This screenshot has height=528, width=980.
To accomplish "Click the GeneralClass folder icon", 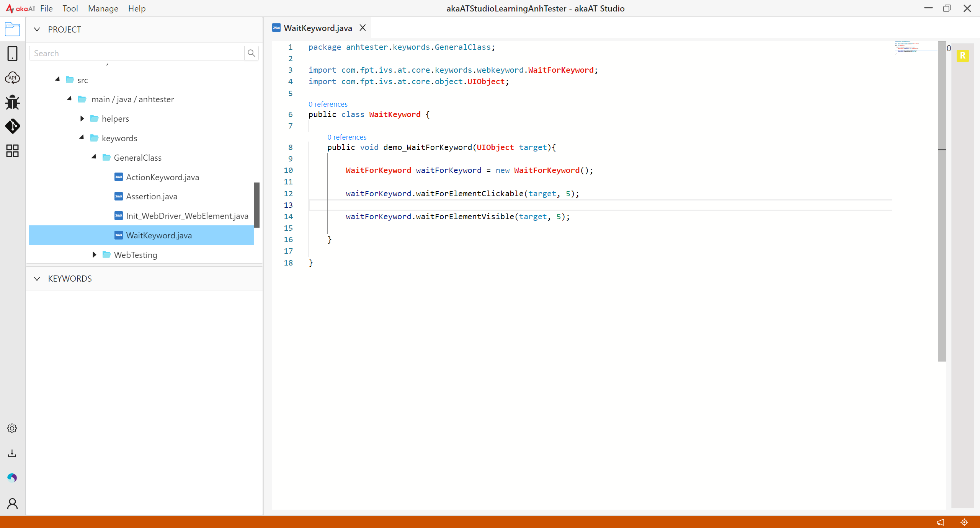I will coord(106,157).
